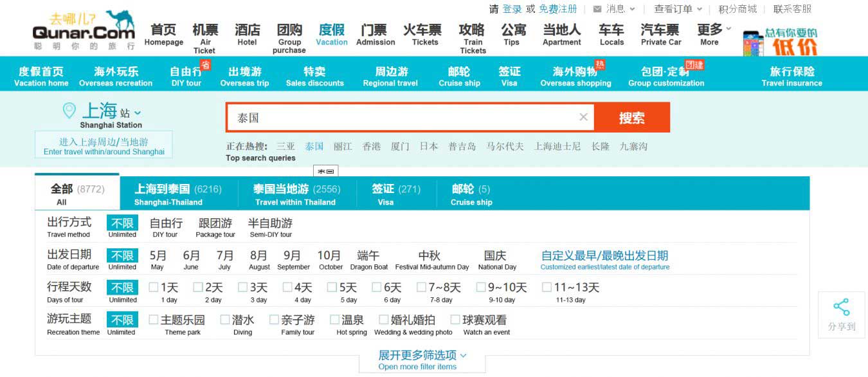Click the location pin icon beside Shanghai
This screenshot has height=377, width=868.
[x=69, y=111]
